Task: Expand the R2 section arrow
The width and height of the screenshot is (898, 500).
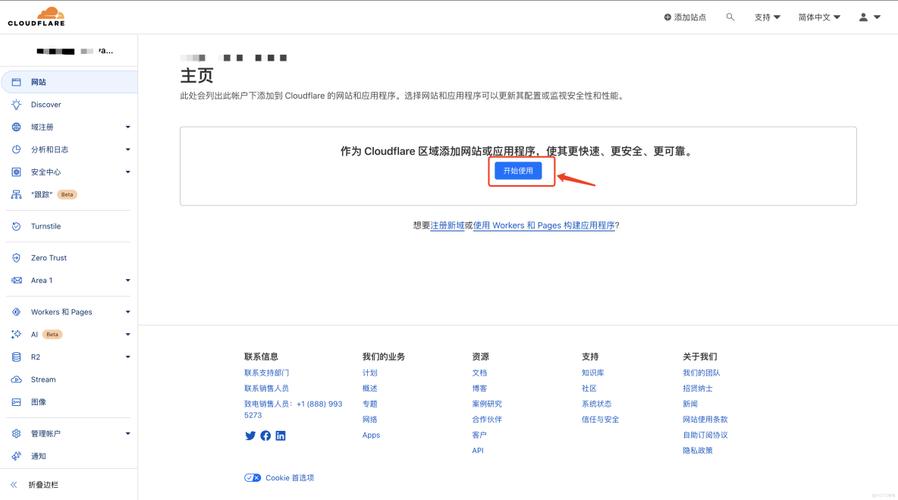Action: click(x=128, y=357)
